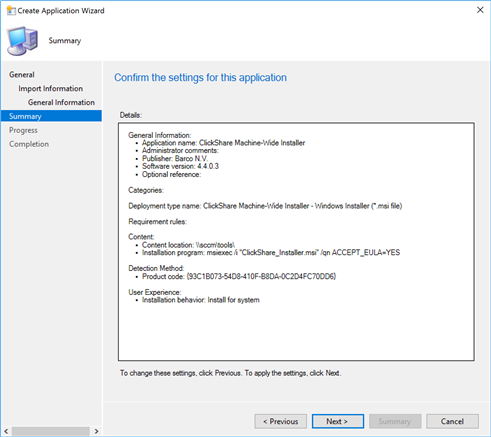Close the wizard window with X

click(x=480, y=10)
